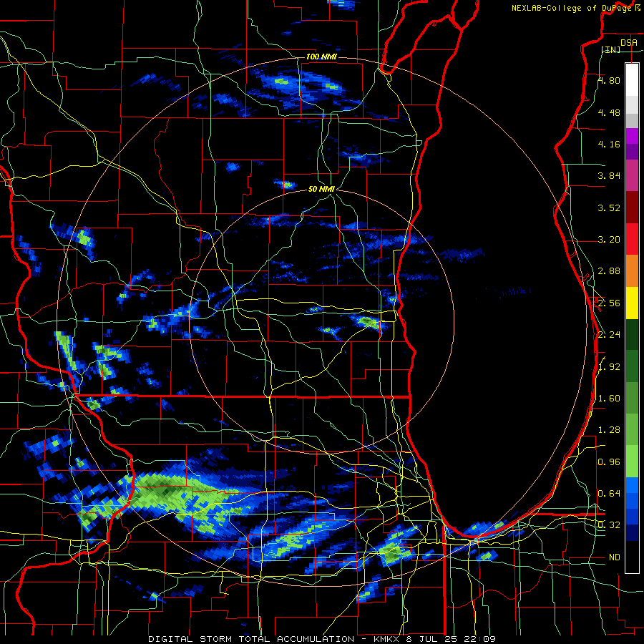Click the NEXLAB-College of DuPage label

coord(571,8)
